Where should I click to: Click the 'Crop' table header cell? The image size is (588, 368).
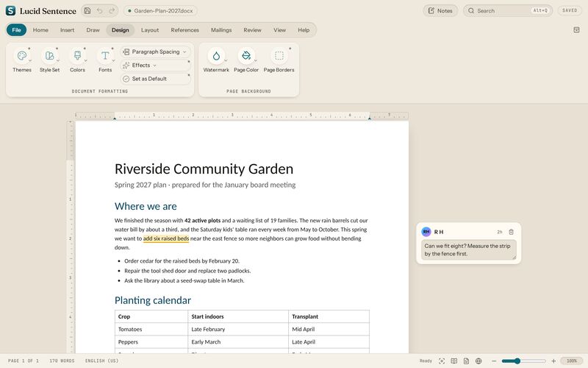pyautogui.click(x=151, y=316)
